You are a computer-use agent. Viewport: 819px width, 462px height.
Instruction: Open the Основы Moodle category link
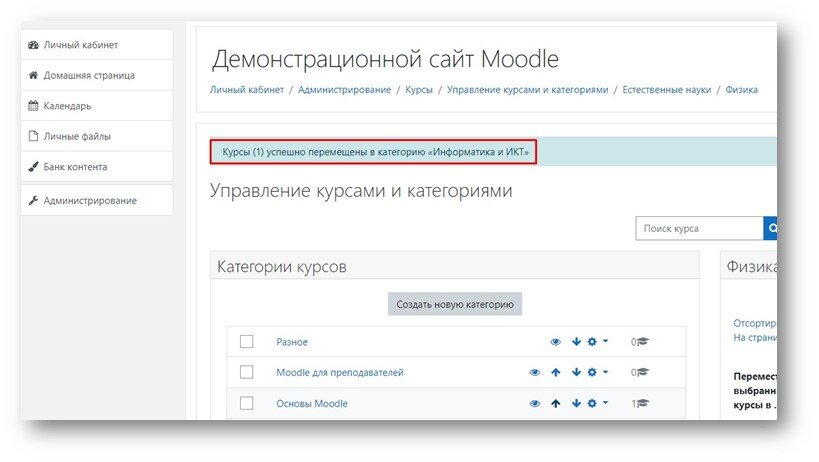[312, 404]
